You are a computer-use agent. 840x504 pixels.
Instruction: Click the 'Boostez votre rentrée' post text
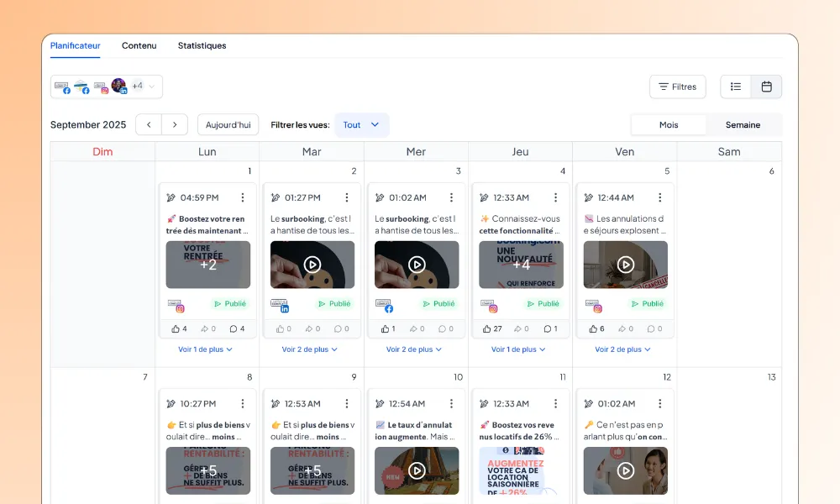(x=207, y=225)
